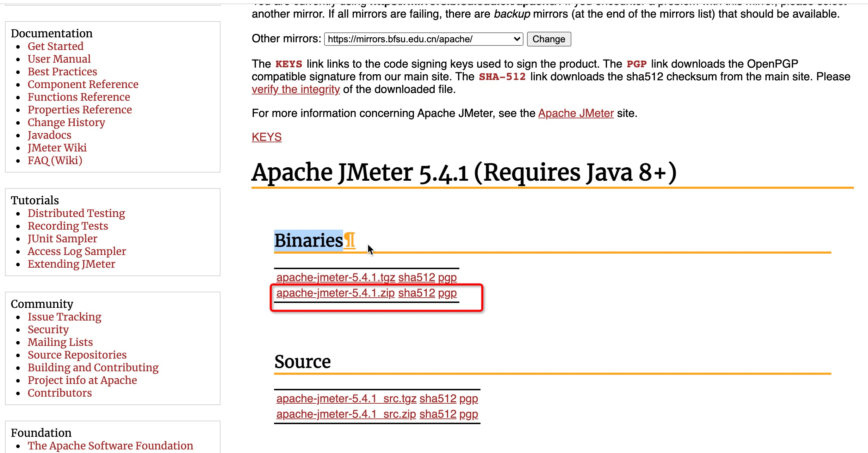This screenshot has height=453, width=868.
Task: Open pgp signature for source zip
Action: point(468,414)
